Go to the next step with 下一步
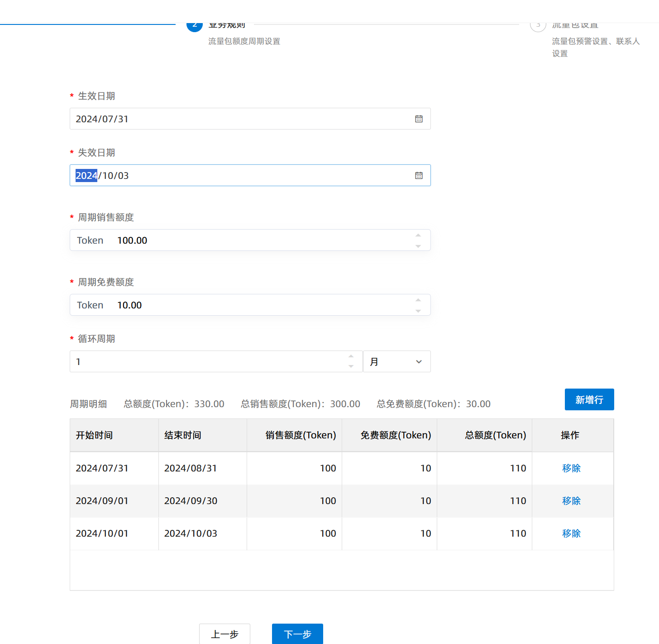 pyautogui.click(x=297, y=634)
